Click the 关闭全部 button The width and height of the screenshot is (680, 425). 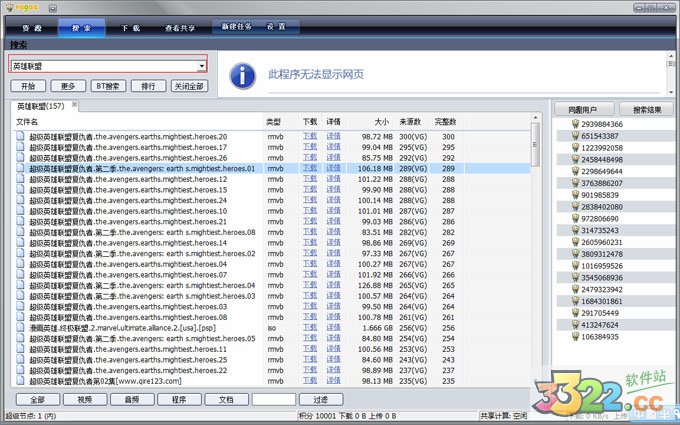pos(187,86)
